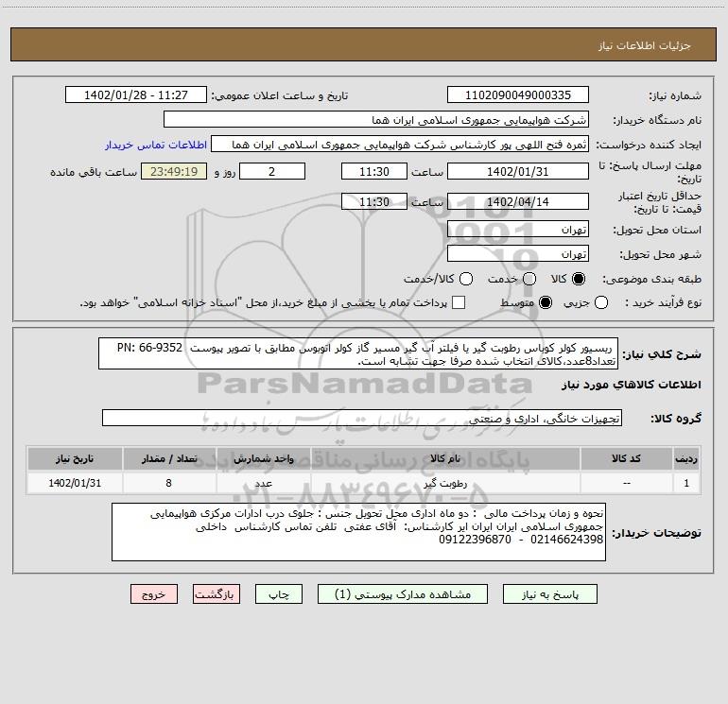Select متوسط purchase process type
The height and width of the screenshot is (704, 728).
click(529, 302)
